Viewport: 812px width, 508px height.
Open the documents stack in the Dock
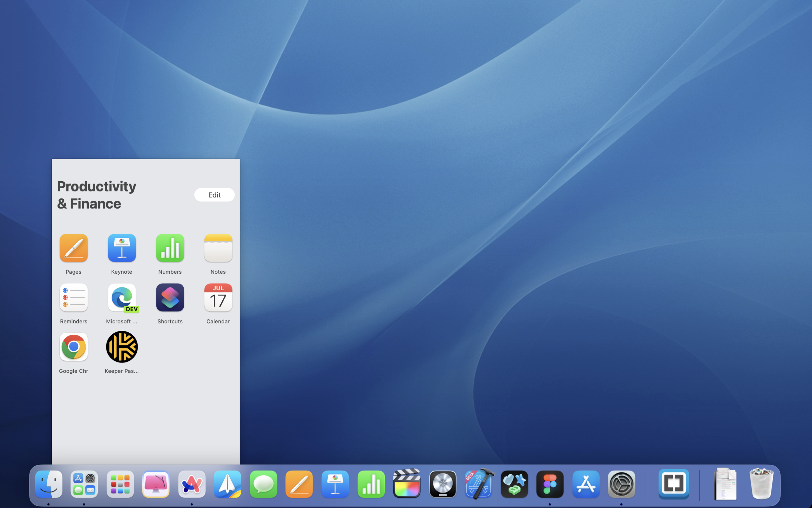coord(725,484)
